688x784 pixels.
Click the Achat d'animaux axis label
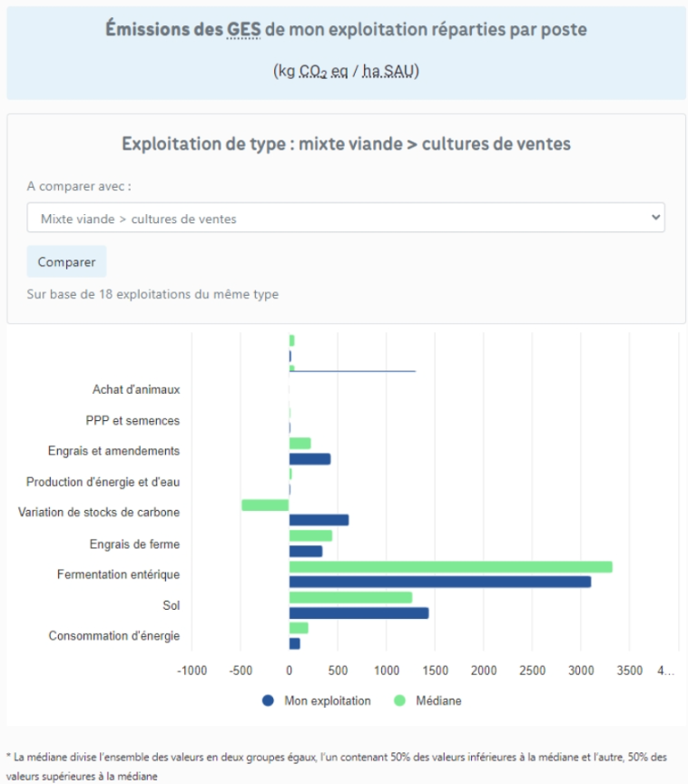click(136, 389)
